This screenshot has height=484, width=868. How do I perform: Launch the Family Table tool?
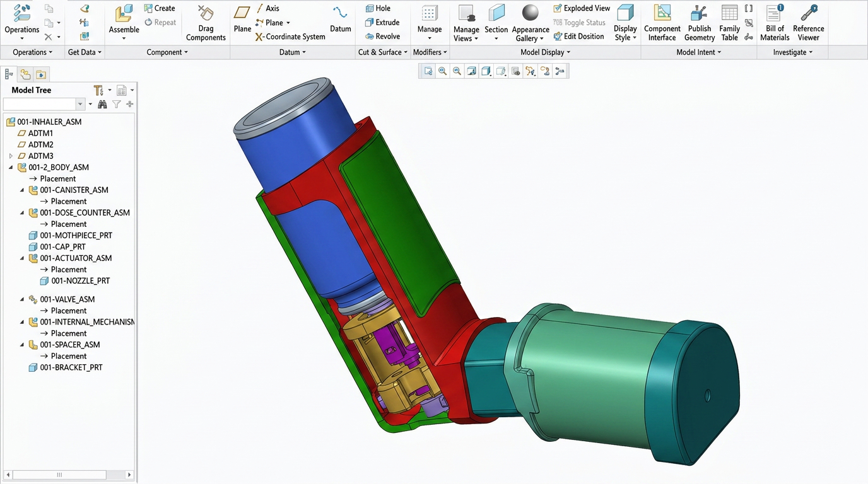[x=729, y=19]
